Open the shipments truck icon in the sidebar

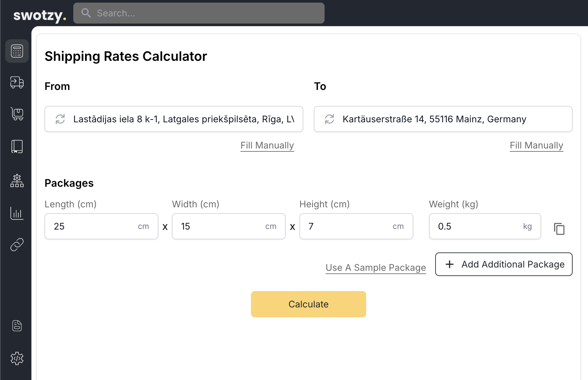coord(17,83)
